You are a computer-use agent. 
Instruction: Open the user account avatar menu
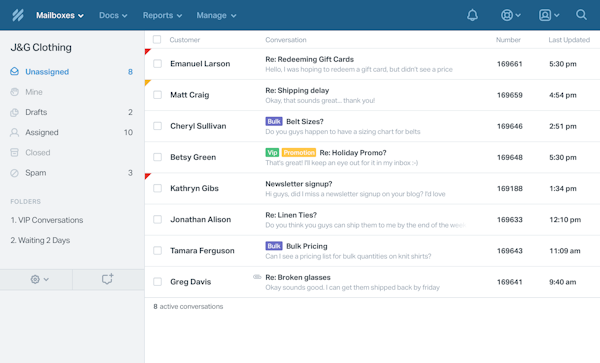pos(549,15)
